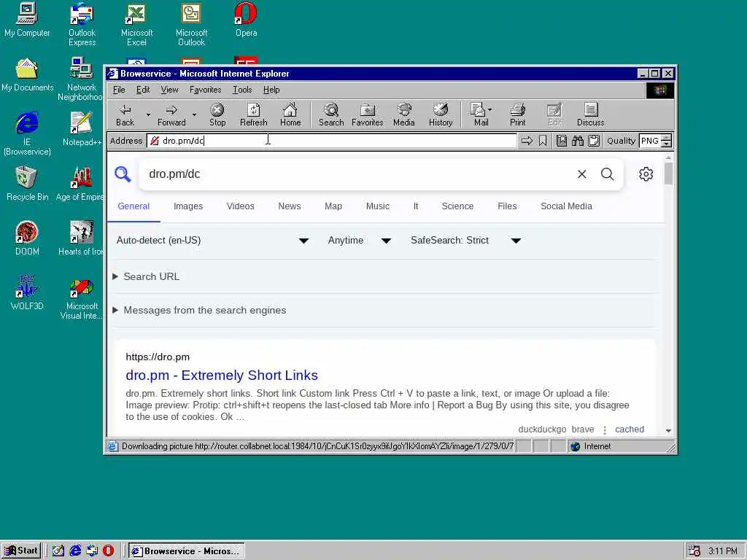This screenshot has height=560, width=747.
Task: Go back with the Back toolbar button
Action: [x=125, y=114]
